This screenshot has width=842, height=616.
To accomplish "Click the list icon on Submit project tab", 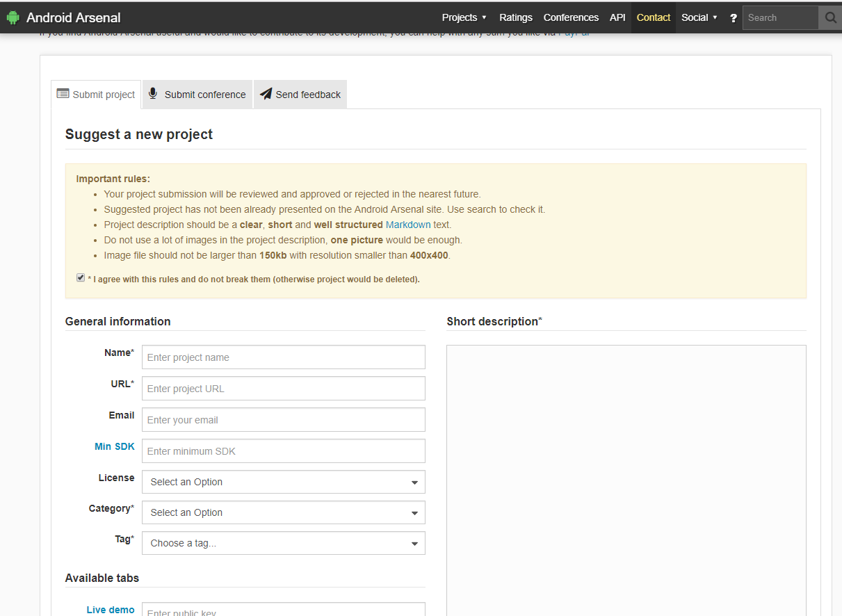I will pos(63,94).
